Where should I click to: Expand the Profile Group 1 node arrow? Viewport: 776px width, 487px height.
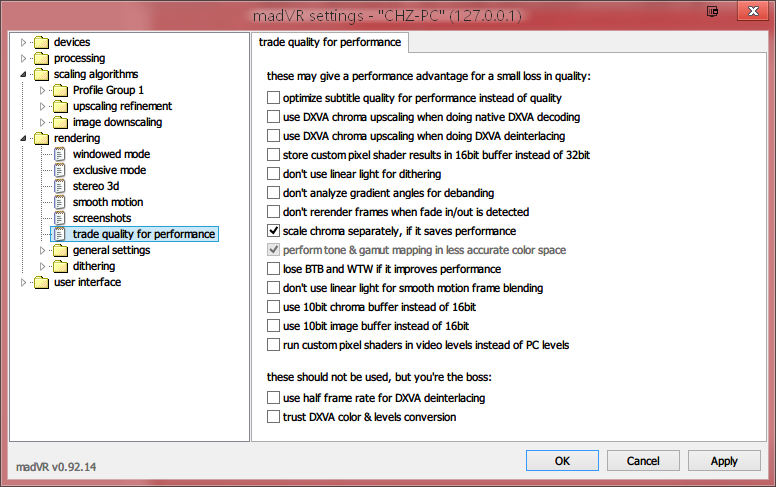point(42,91)
